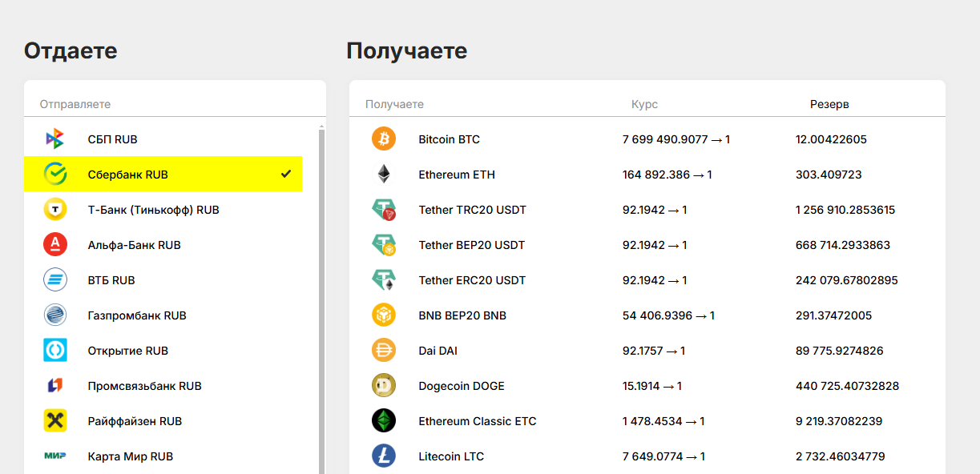Click the send list vertical scrollbar
This screenshot has height=474, width=980.
322,298
